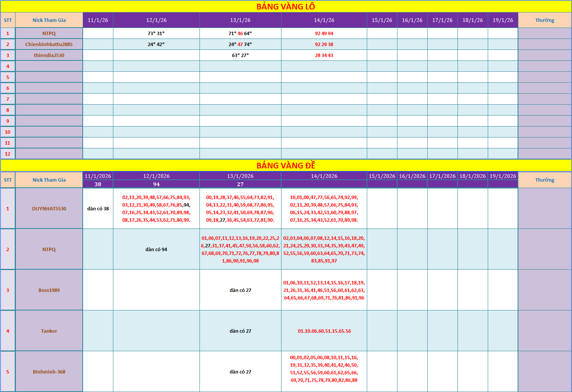Select the result cell showing 94 under 12/1/2026
This screenshot has width=572, height=392.
[156, 184]
